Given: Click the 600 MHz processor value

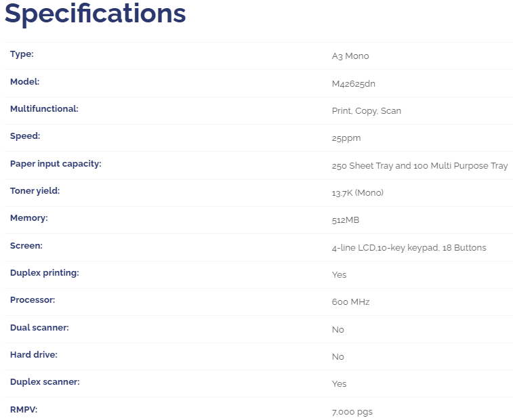Looking at the screenshot, I should [350, 302].
